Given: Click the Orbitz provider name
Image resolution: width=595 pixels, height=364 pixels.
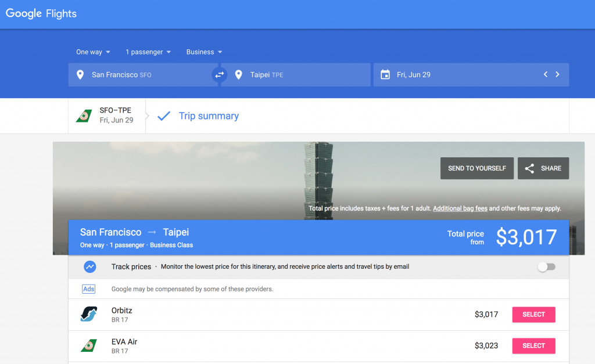Looking at the screenshot, I should pyautogui.click(x=122, y=311).
